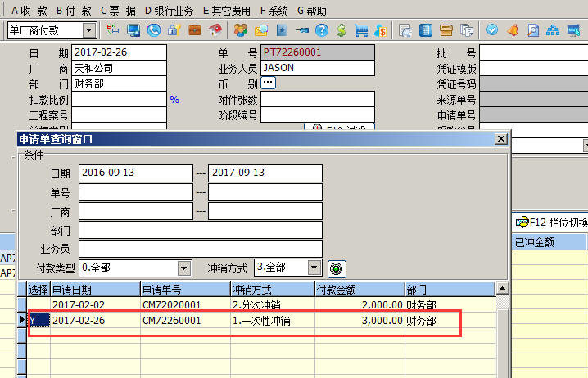Click the archive box toolbar icon
The image size is (588, 378).
click(x=446, y=30)
